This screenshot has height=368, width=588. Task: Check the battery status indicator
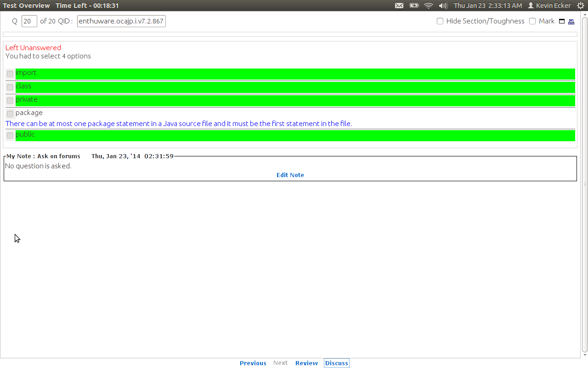pyautogui.click(x=413, y=6)
